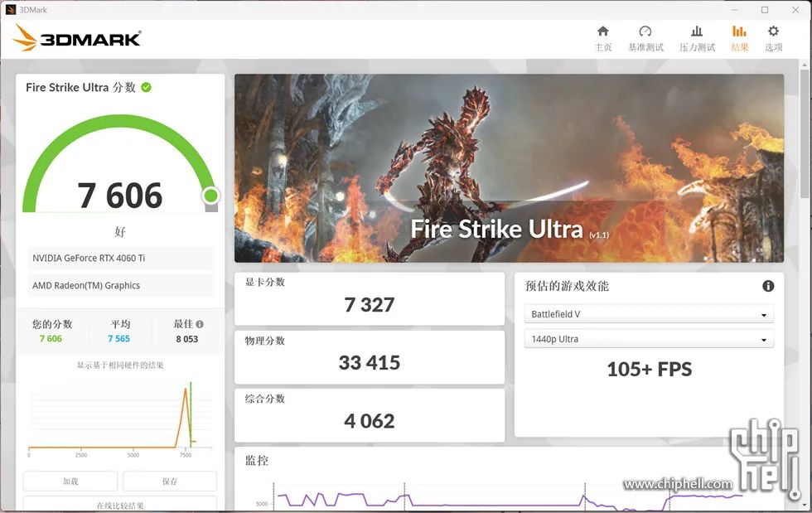
Task: Open the 压力测试 stress test icon
Action: click(x=697, y=31)
